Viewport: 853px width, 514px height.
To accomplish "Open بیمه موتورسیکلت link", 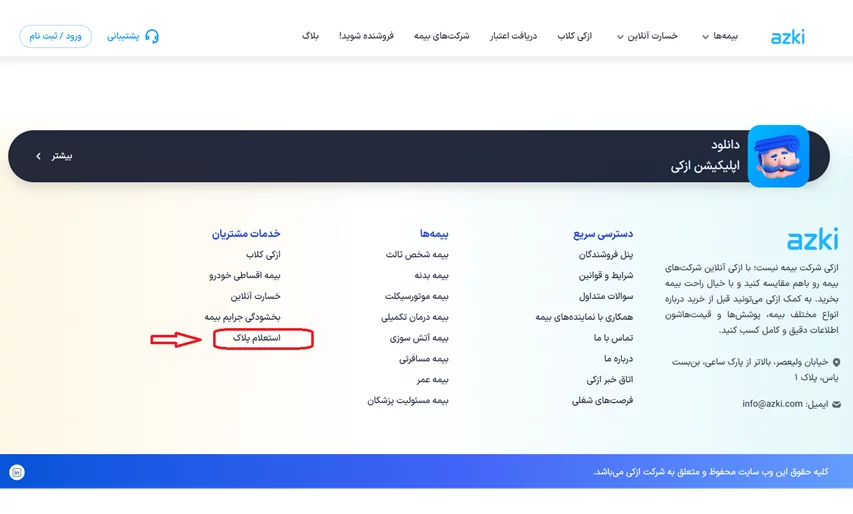I will pos(417,296).
